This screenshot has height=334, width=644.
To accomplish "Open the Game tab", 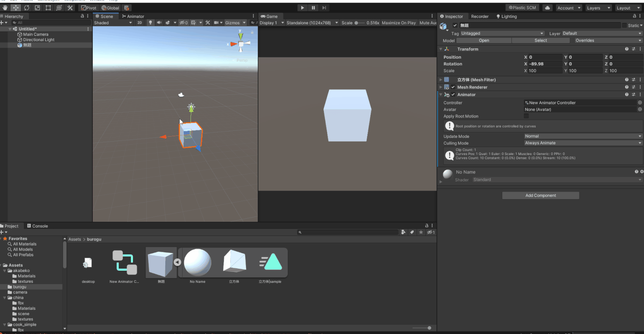I will click(271, 16).
